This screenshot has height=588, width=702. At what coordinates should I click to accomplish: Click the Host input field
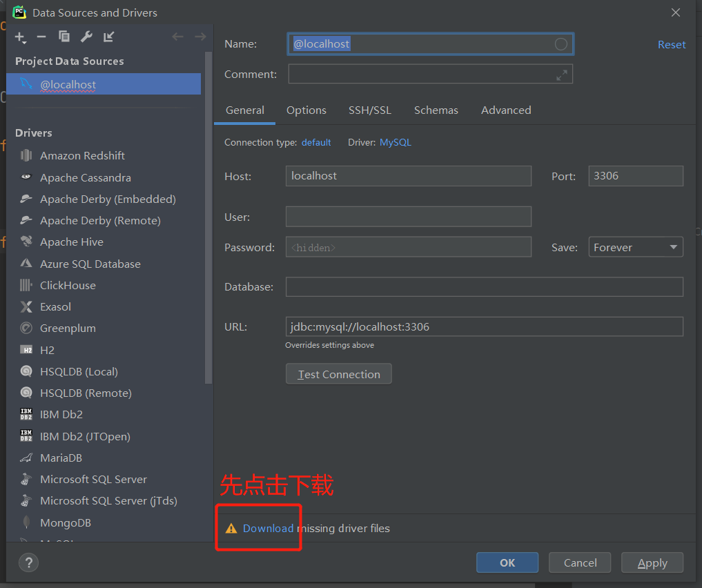(x=409, y=176)
